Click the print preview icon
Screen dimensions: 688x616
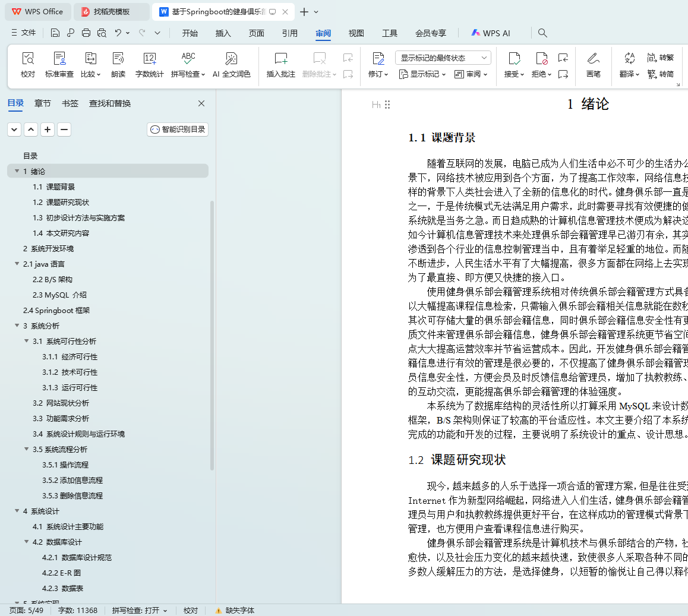pyautogui.click(x=102, y=33)
